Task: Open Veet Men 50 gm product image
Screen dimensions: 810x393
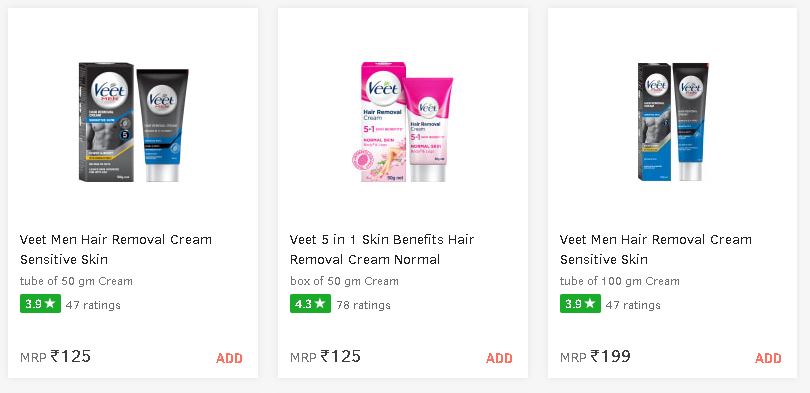Action: (133, 122)
